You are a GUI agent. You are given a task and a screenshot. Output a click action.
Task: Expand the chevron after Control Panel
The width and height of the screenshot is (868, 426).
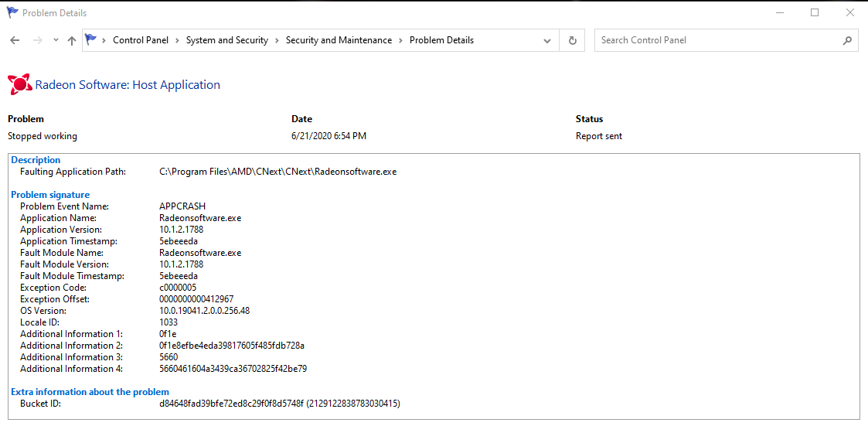click(x=178, y=40)
